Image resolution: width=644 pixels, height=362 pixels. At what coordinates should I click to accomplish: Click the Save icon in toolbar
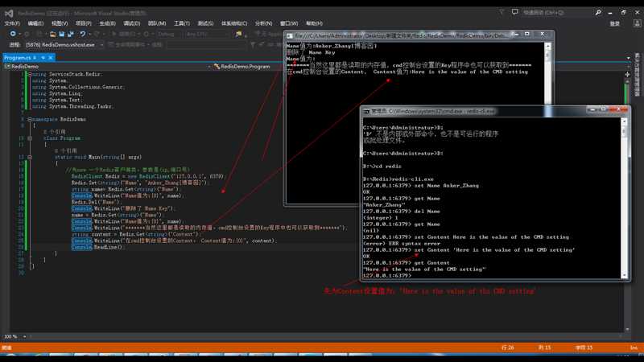[x=62, y=34]
